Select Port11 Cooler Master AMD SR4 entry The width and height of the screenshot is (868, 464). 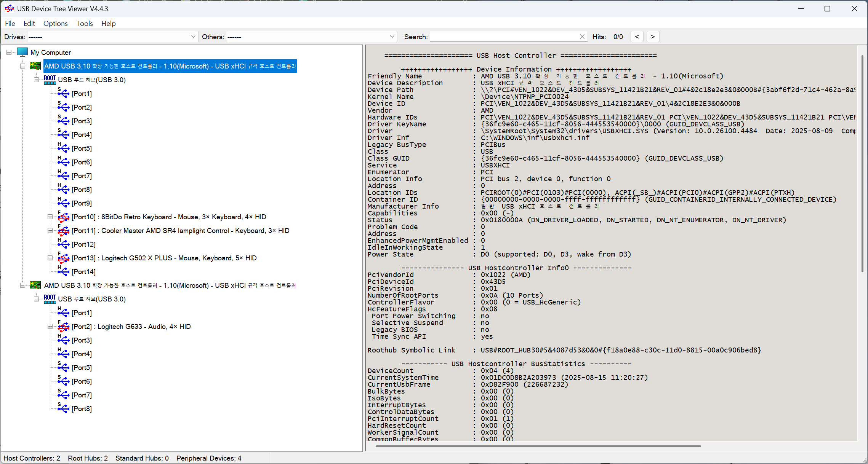point(180,230)
